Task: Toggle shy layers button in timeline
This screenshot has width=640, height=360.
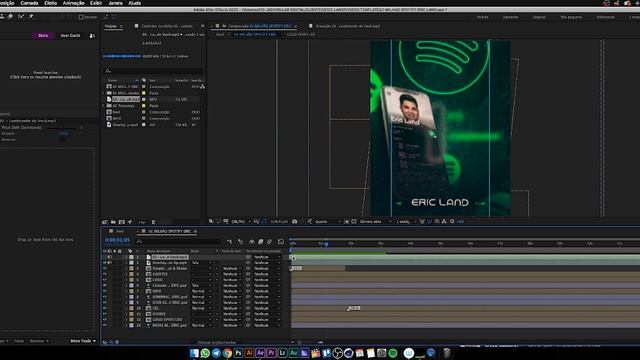Action: 251,242
